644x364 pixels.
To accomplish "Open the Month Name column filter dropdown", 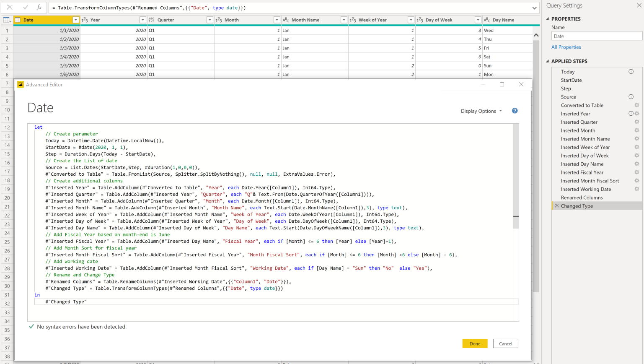I will pos(344,20).
